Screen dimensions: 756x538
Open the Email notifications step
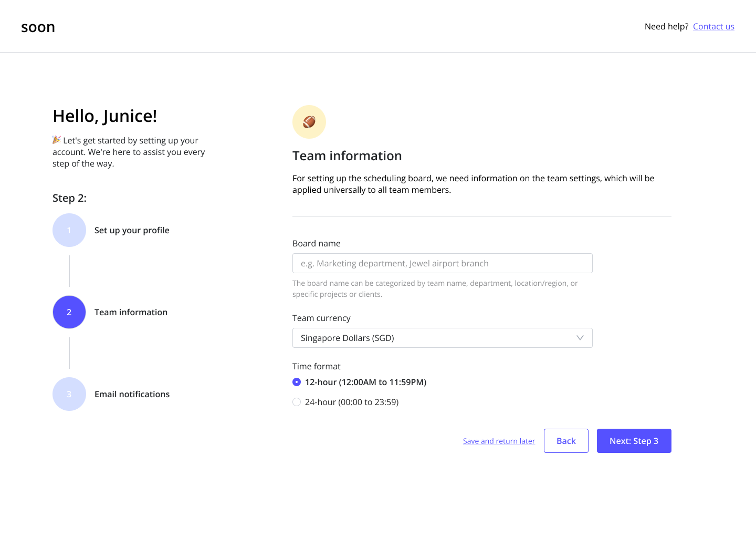[x=132, y=394]
